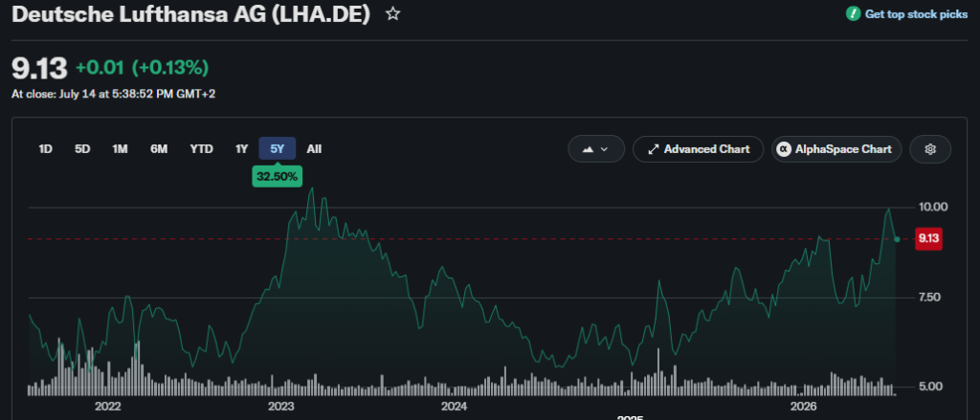This screenshot has width=980, height=420.
Task: Switch to 6M time range
Action: pyautogui.click(x=159, y=148)
